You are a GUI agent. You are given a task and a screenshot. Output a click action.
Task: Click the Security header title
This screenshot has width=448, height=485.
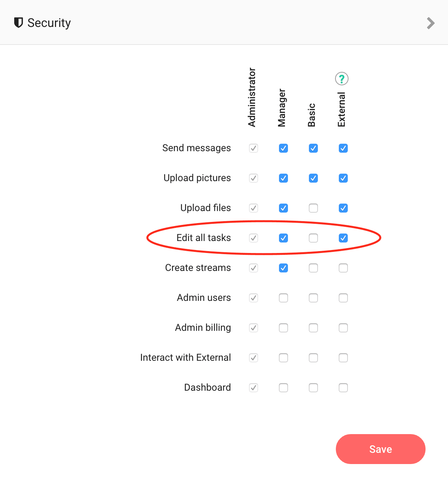49,23
